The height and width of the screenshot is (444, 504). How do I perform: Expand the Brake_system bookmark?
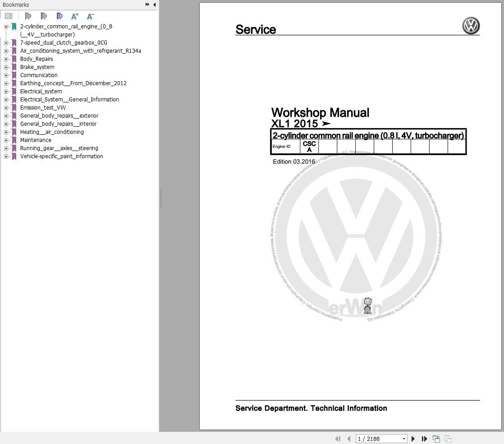point(6,67)
